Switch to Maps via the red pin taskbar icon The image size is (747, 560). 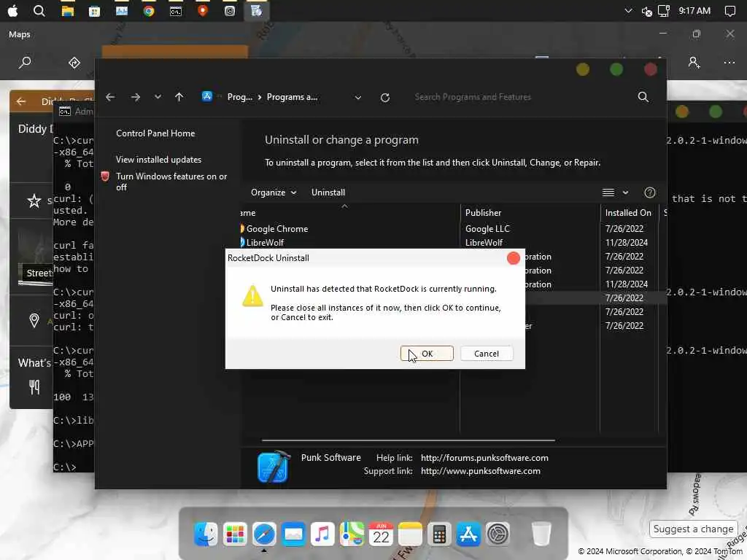(x=203, y=10)
